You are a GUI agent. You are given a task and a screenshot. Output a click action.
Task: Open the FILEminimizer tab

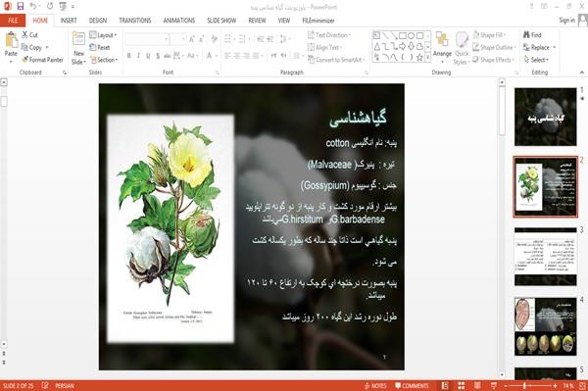click(x=318, y=21)
